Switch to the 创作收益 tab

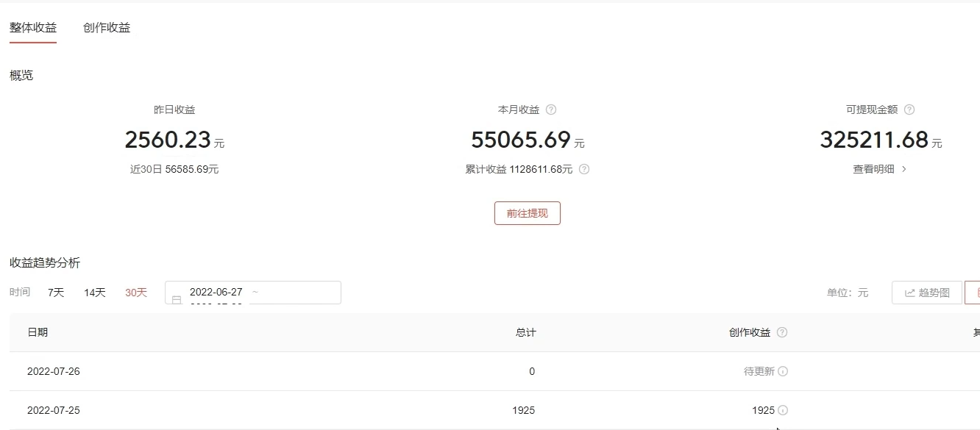click(107, 28)
